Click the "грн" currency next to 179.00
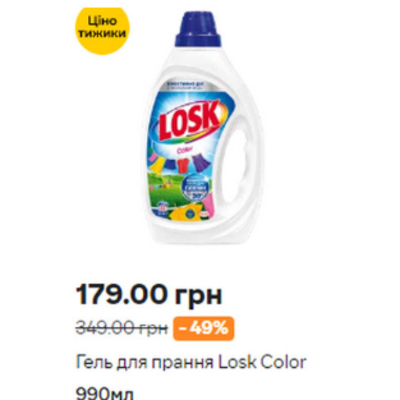Viewport: 400px width, 400px height. click(x=198, y=295)
